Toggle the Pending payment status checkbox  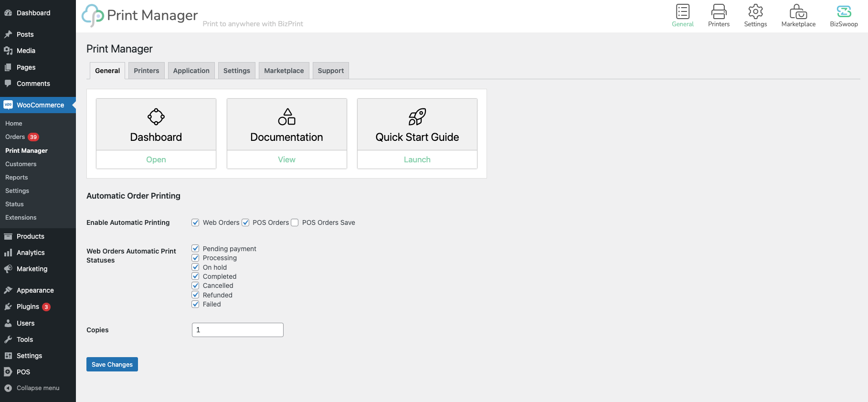click(x=195, y=248)
